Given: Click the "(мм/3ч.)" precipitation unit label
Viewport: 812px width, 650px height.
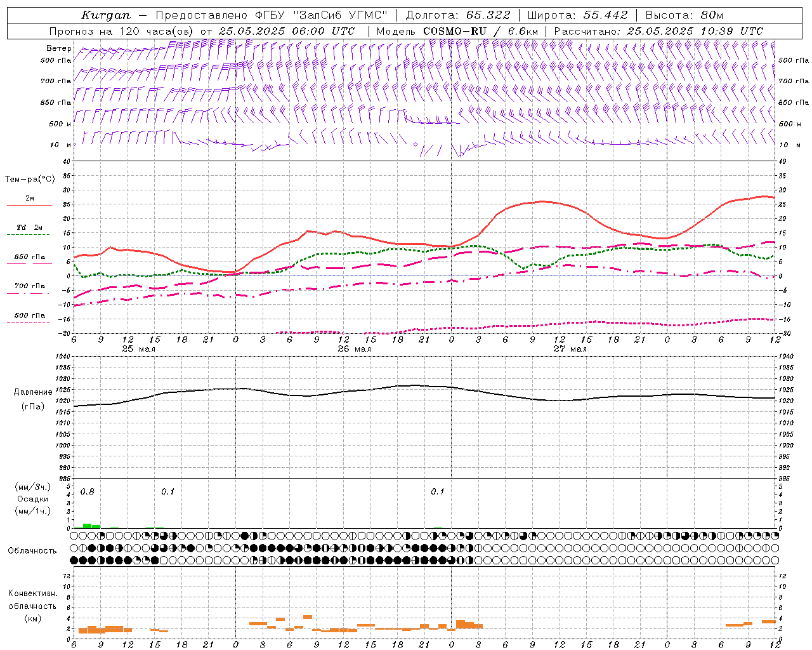Looking at the screenshot, I should point(33,487).
